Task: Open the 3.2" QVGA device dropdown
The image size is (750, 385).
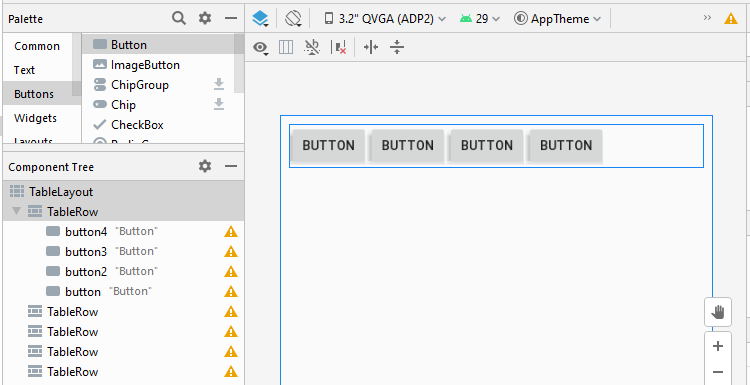Action: (385, 19)
